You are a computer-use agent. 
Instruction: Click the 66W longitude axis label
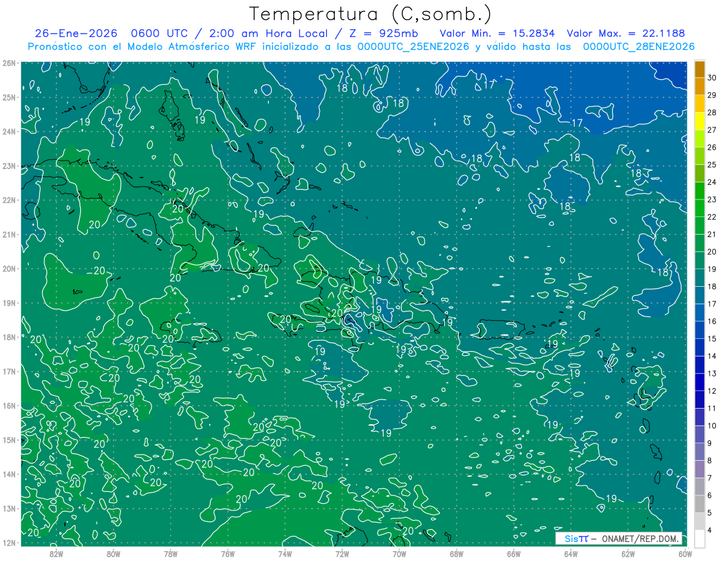tap(514, 554)
